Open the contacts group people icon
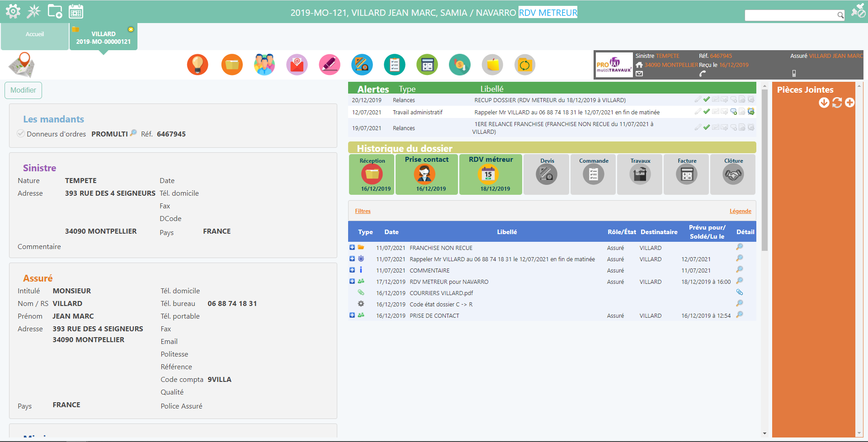The image size is (868, 442). pyautogui.click(x=264, y=65)
